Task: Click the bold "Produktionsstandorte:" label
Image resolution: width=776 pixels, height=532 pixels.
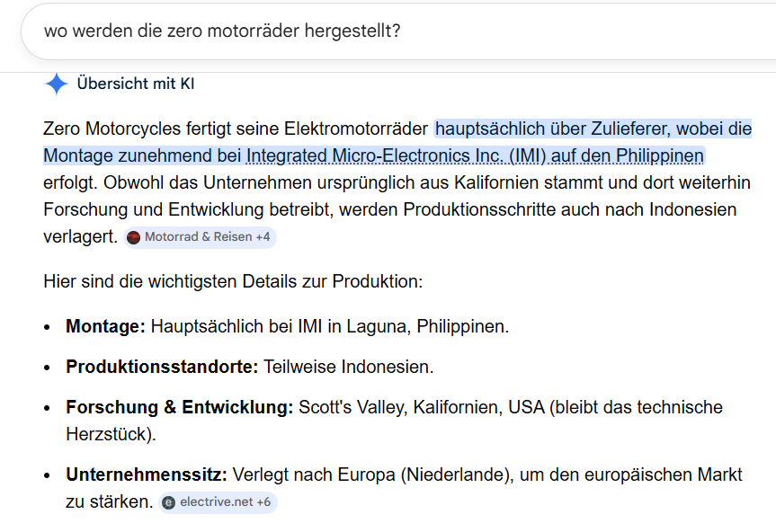Action: click(162, 367)
